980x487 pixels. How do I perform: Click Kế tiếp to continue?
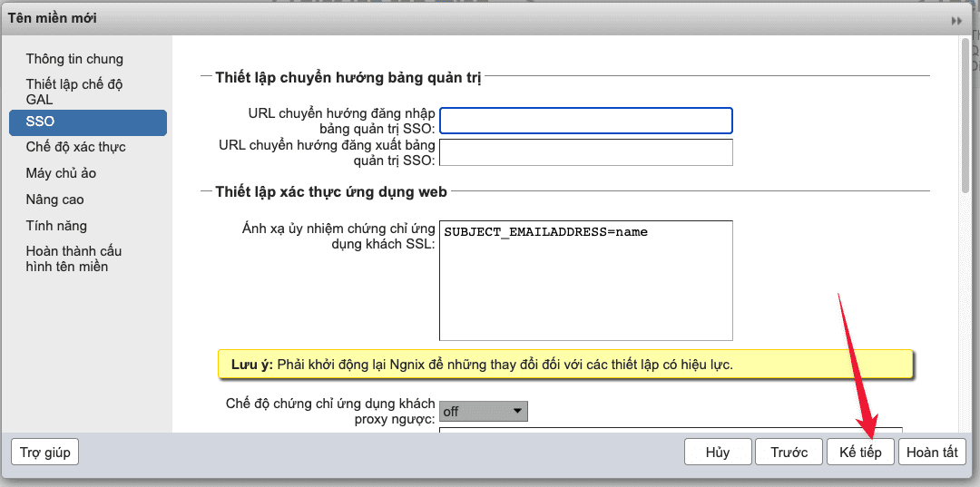859,452
